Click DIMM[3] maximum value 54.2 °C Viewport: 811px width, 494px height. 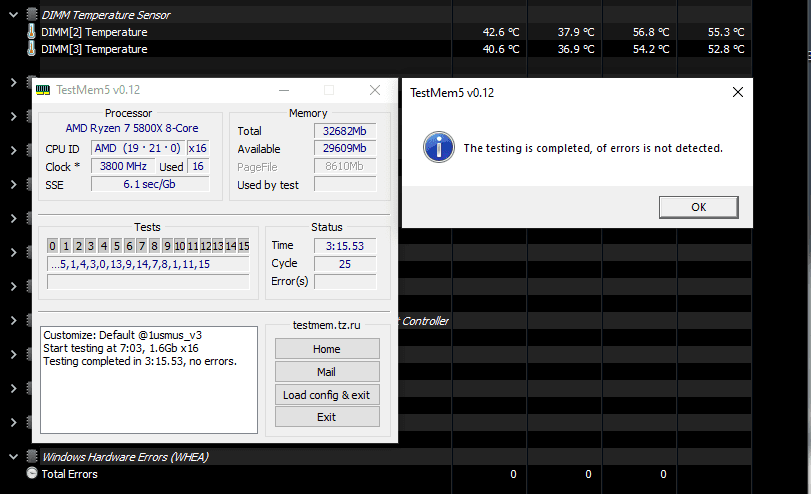tap(651, 49)
